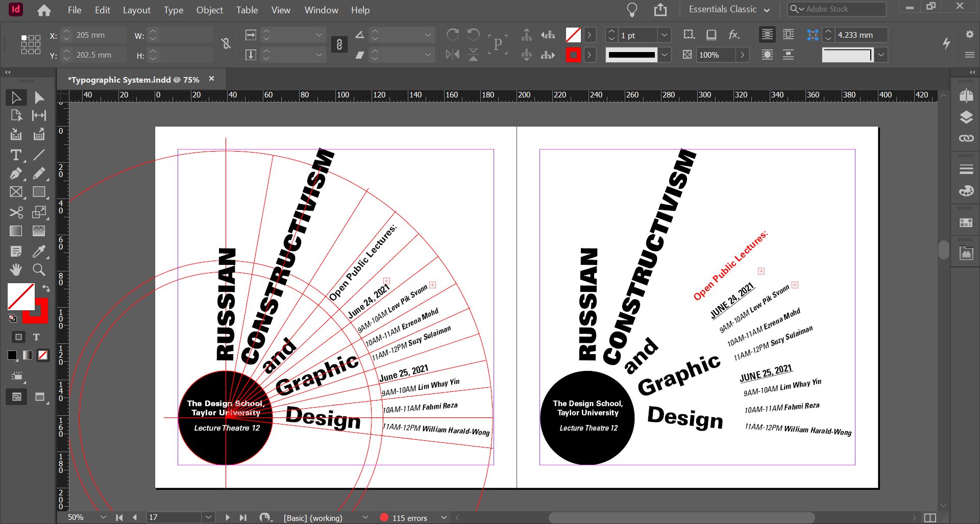Click the 115 errors preflight indicator
The height and width of the screenshot is (524, 980).
pos(408,517)
